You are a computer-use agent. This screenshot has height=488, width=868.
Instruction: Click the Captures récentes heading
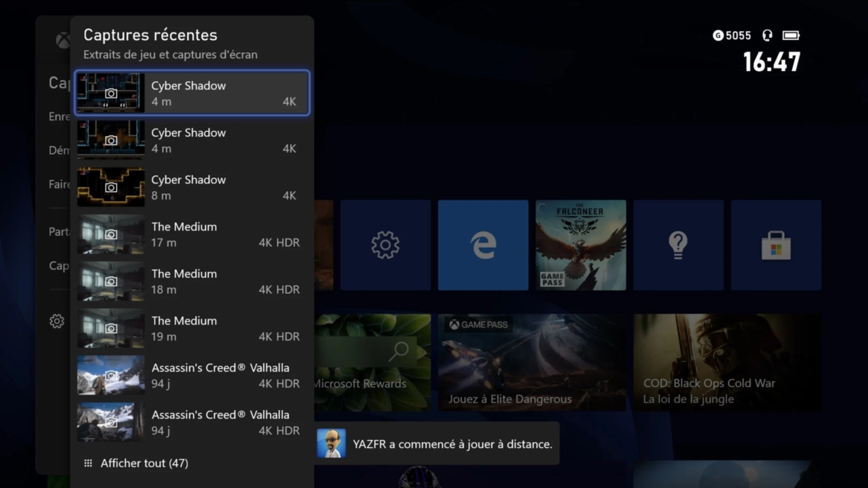(x=150, y=35)
